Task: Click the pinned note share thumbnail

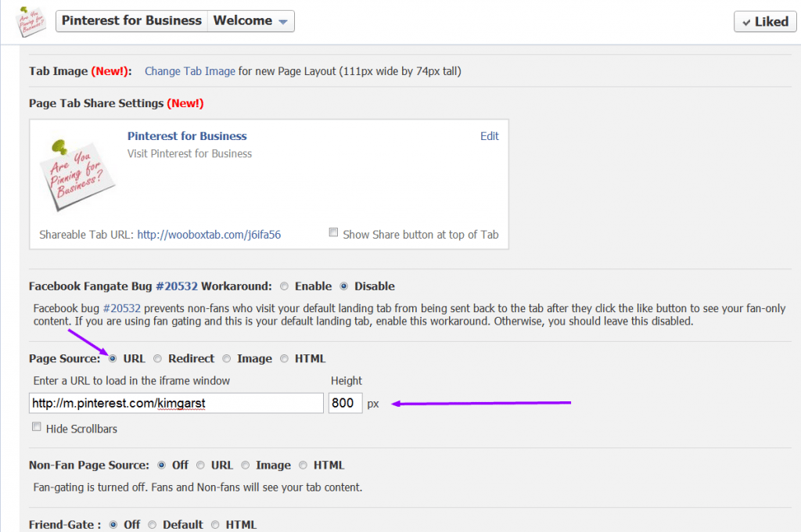Action: point(77,174)
